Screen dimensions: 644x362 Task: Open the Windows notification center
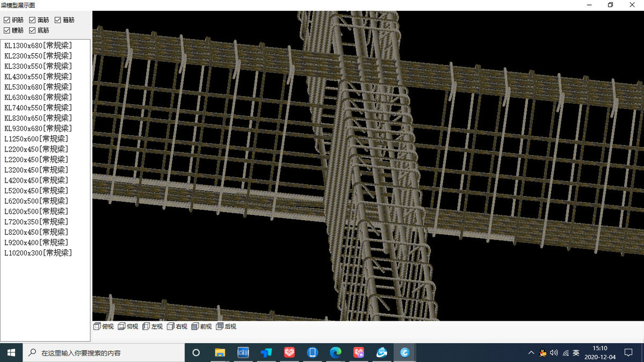click(628, 352)
